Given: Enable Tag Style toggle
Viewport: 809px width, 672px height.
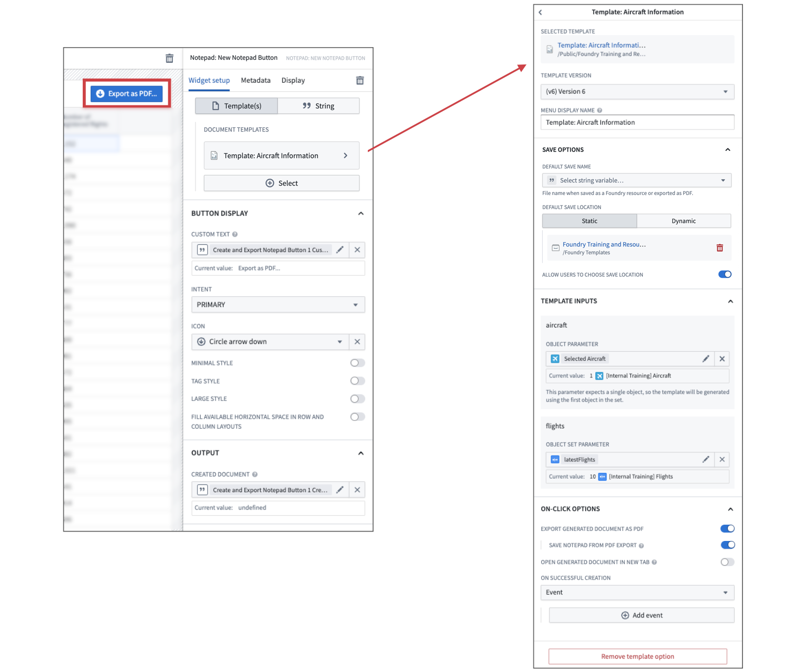Looking at the screenshot, I should 357,381.
